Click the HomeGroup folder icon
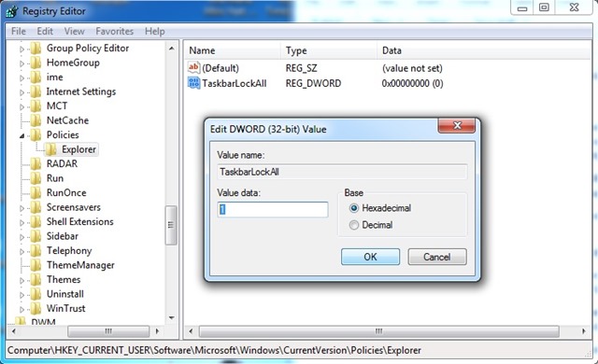The image size is (598, 364). click(36, 63)
